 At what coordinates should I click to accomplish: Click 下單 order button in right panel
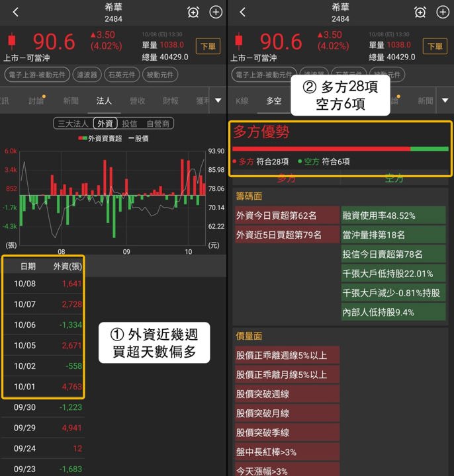point(435,46)
